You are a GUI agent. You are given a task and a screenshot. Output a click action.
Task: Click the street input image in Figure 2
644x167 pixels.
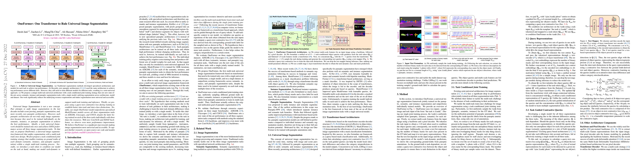point(279,26)
